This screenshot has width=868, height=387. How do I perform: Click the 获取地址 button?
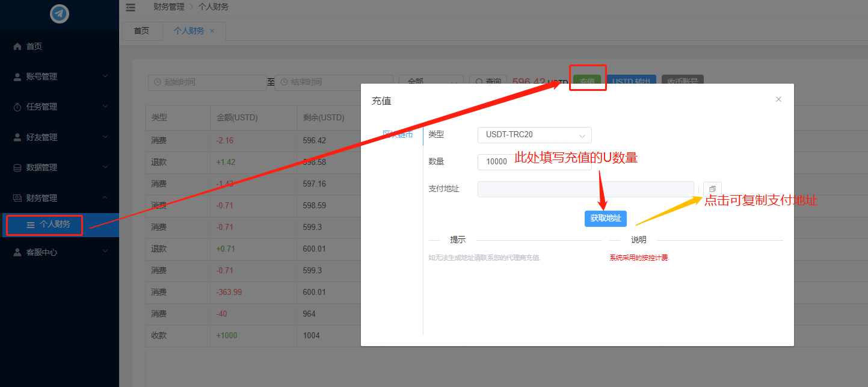click(605, 218)
